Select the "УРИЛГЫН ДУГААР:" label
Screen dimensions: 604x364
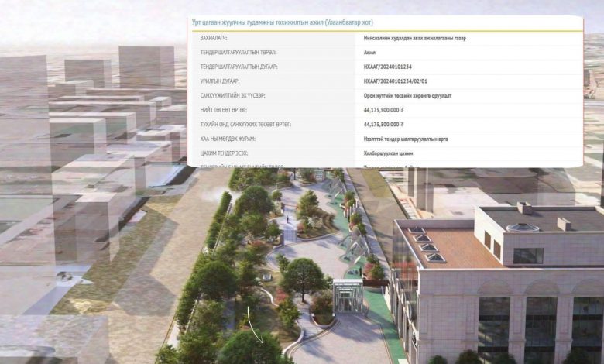(220, 81)
